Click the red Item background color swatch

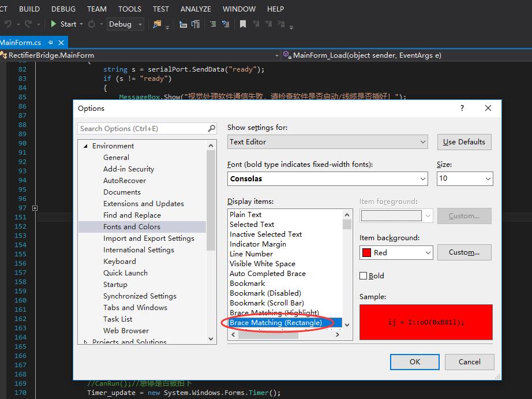tap(366, 253)
